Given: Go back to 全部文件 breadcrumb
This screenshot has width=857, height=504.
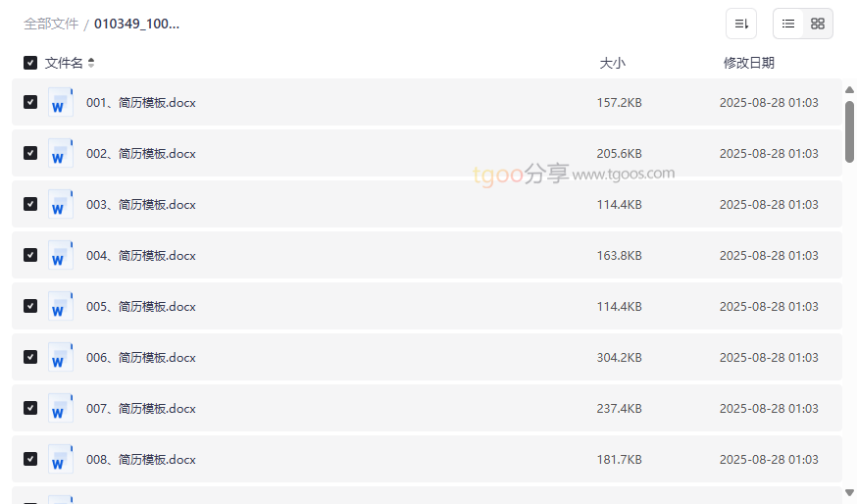Looking at the screenshot, I should point(51,24).
